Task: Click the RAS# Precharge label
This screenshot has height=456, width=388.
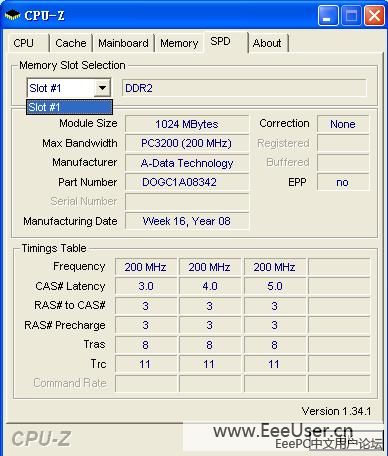Action: (x=65, y=325)
